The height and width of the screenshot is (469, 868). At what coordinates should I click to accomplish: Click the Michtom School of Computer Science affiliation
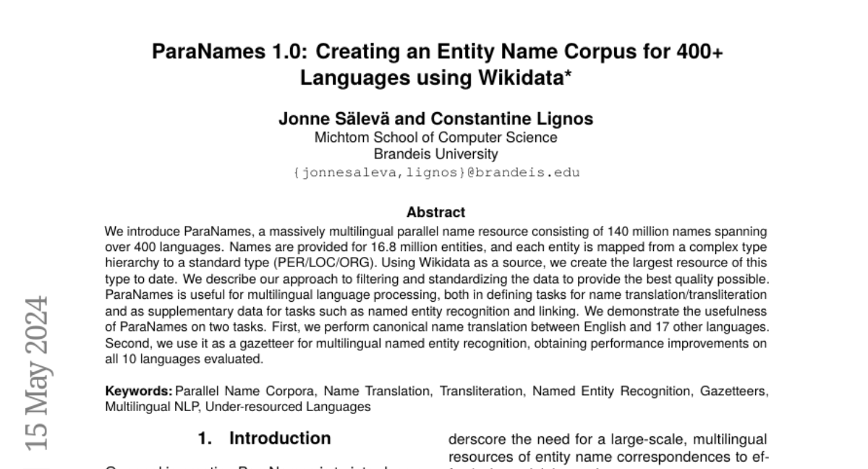435,138
